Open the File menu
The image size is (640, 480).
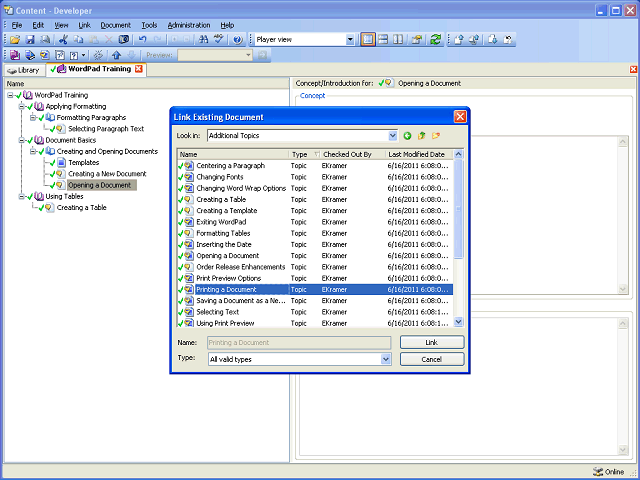click(x=17, y=25)
